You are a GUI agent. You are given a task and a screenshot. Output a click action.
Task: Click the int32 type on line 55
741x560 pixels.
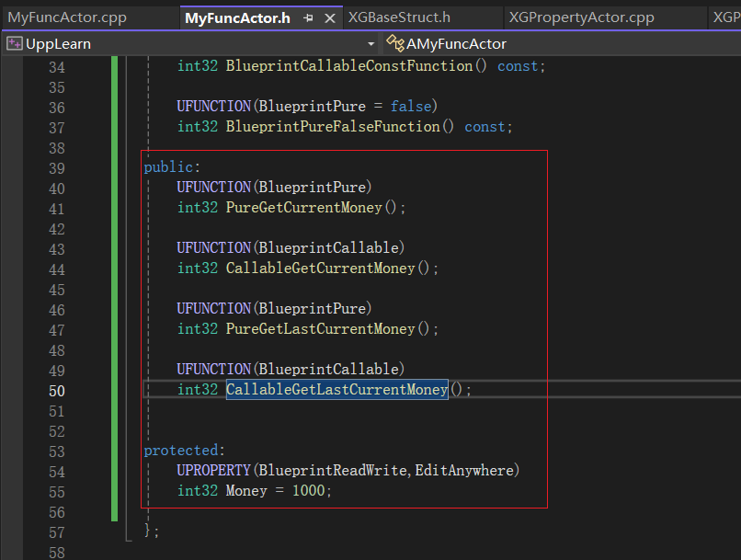point(198,490)
